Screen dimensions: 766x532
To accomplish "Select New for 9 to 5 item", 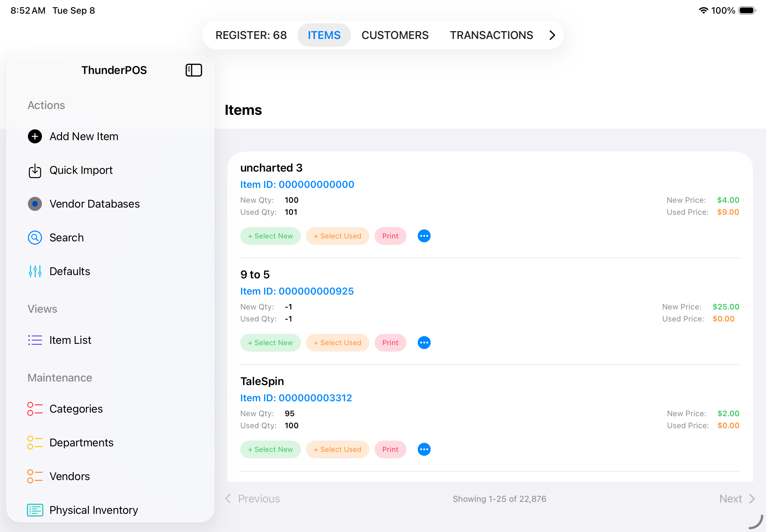I will coord(270,343).
